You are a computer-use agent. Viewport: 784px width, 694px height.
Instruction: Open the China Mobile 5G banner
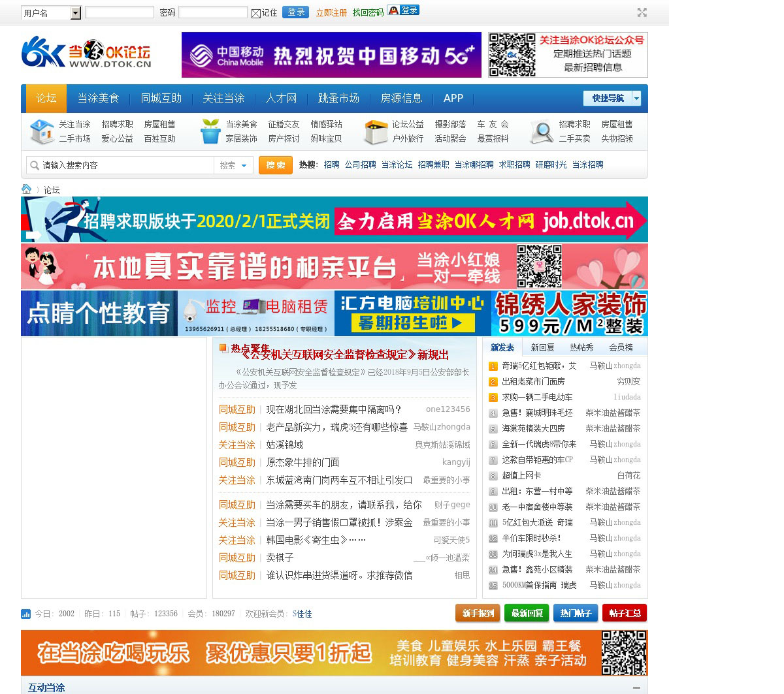click(331, 55)
